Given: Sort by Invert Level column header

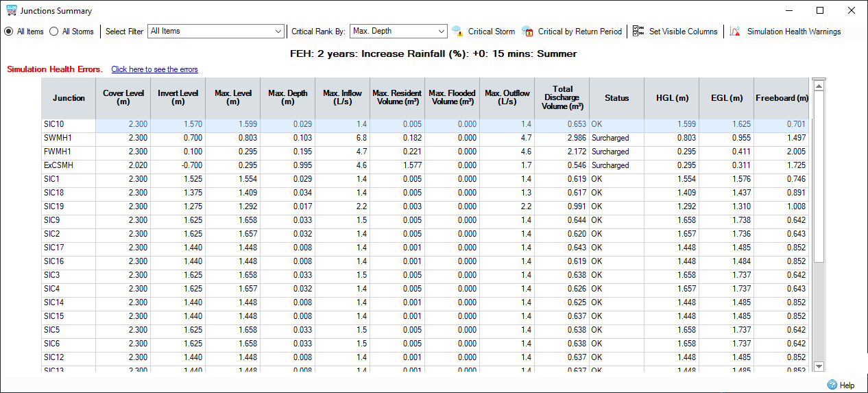Looking at the screenshot, I should (x=178, y=98).
